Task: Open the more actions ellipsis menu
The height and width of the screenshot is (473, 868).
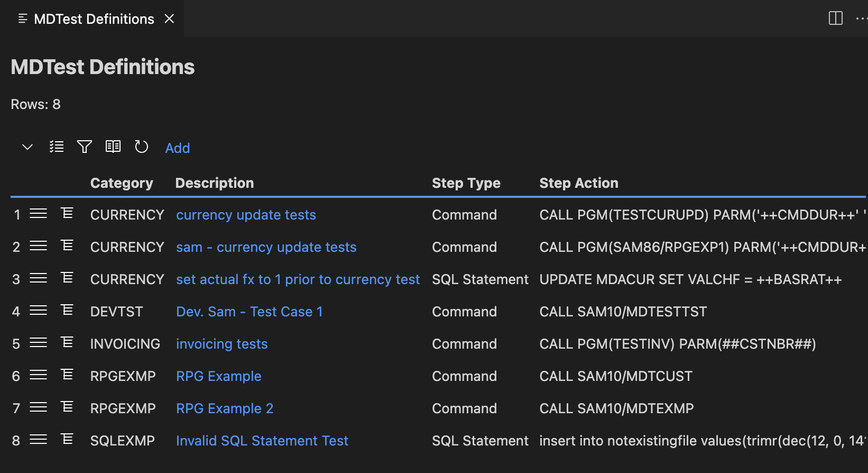Action: point(861,19)
